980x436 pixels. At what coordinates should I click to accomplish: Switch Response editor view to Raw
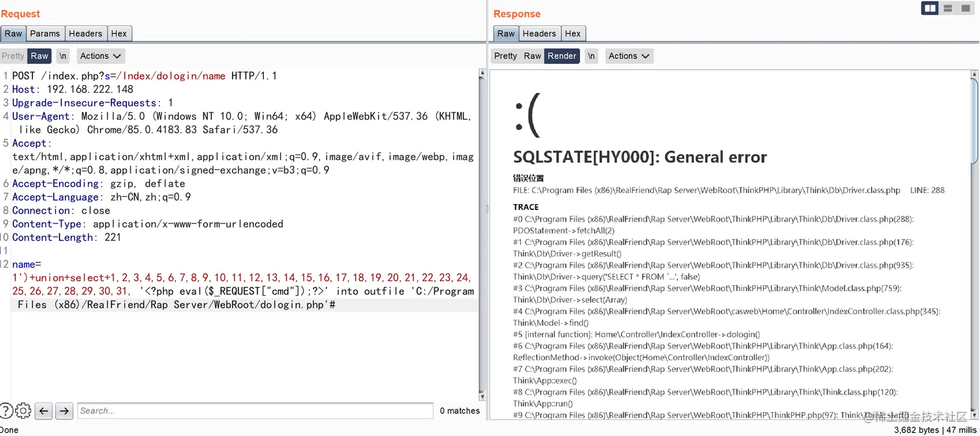click(532, 56)
